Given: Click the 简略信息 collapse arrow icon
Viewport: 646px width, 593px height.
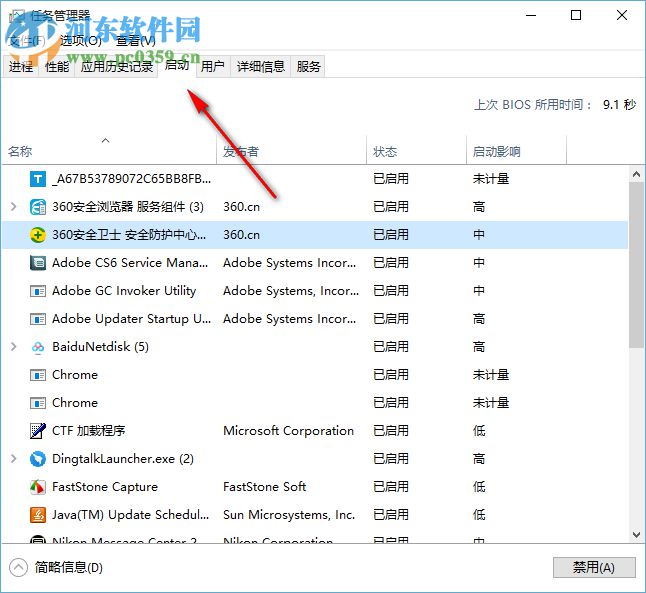Looking at the screenshot, I should pos(18,568).
